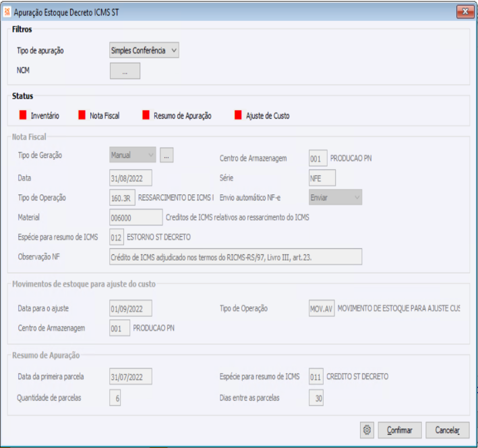Viewport: 478px width, 448px height.
Task: Click the NCM label
Action: pyautogui.click(x=23, y=70)
